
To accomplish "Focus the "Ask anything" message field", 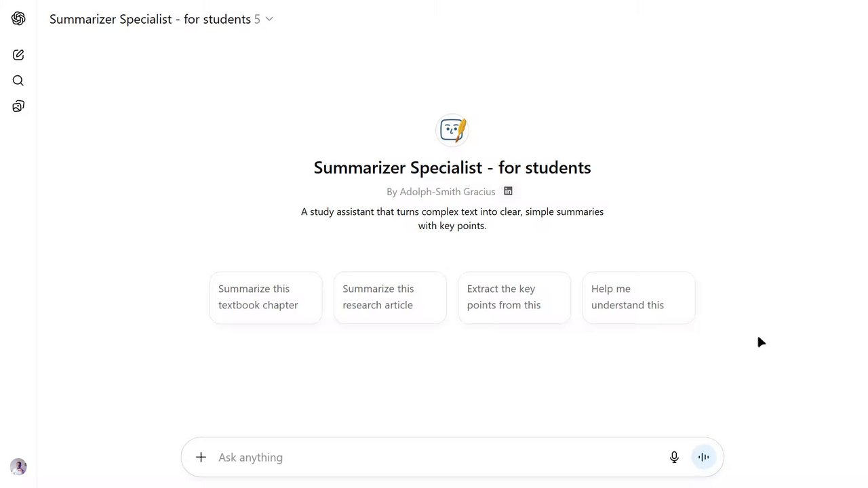I will [x=434, y=457].
